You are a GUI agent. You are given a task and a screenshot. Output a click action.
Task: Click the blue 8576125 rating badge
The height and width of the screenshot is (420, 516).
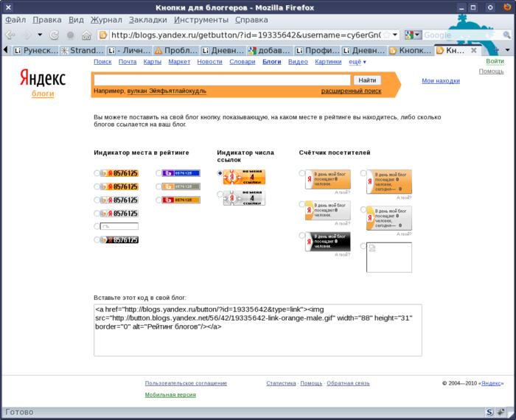tap(181, 173)
